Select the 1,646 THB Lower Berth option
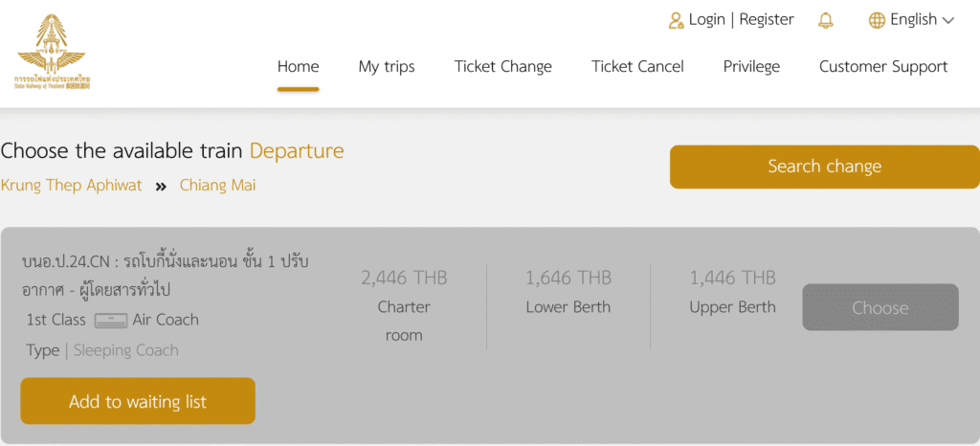 point(568,292)
